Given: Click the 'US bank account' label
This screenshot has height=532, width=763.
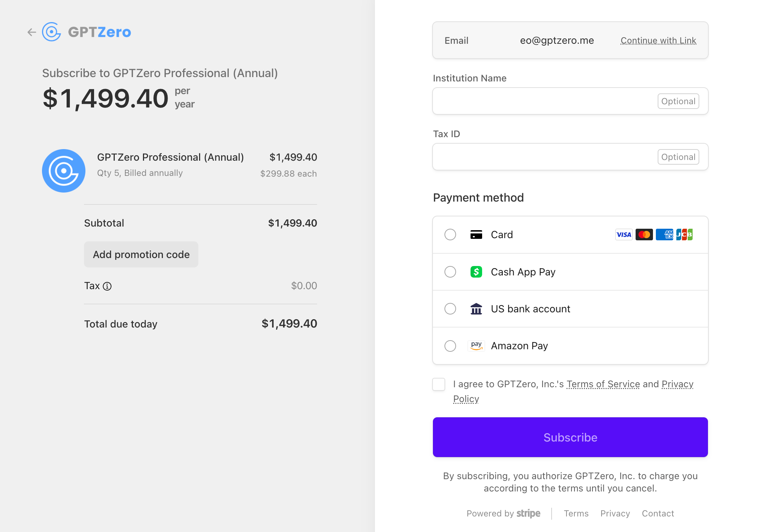Looking at the screenshot, I should pos(531,309).
